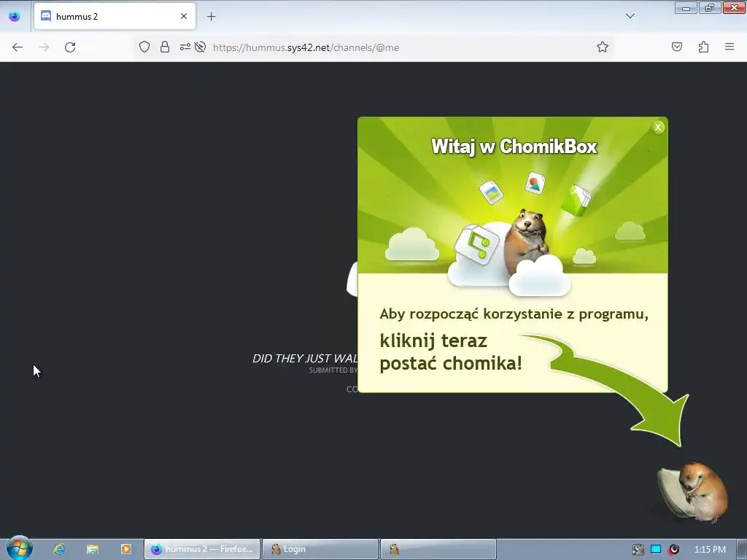Click the picture file icon in popup

491,192
